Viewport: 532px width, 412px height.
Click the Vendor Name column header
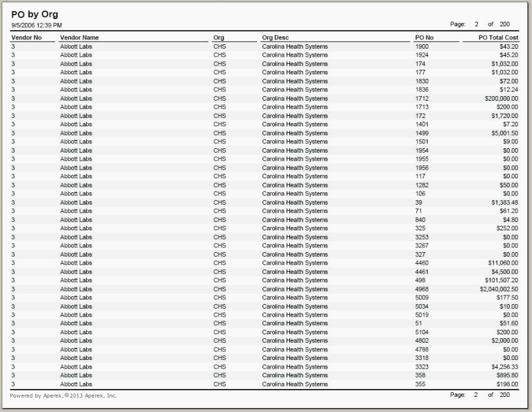pos(80,38)
